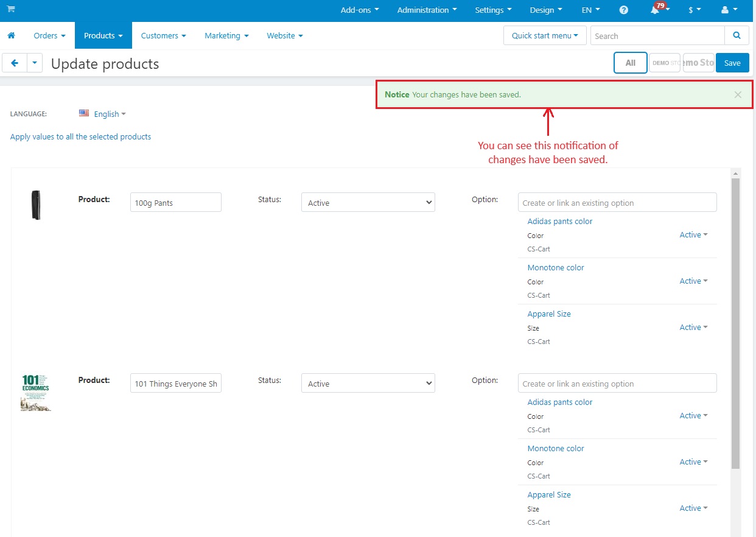Expand the dropdown next to back arrow
756x537 pixels.
coord(35,63)
